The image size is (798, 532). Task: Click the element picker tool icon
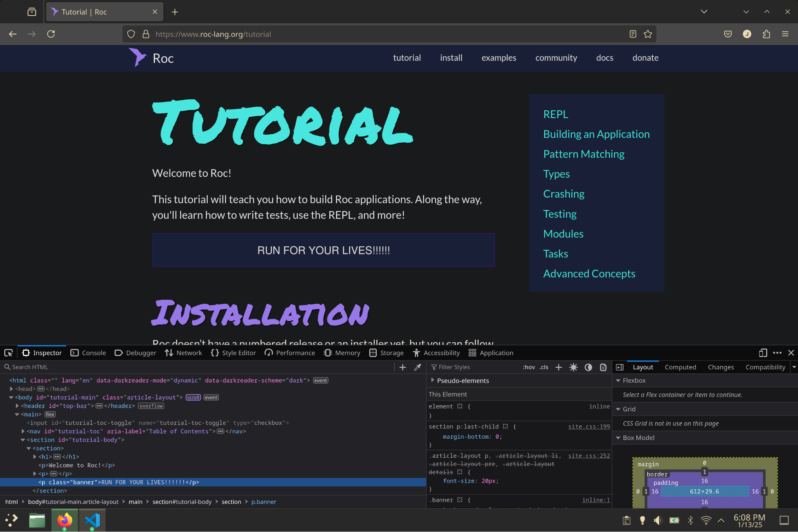[8, 353]
